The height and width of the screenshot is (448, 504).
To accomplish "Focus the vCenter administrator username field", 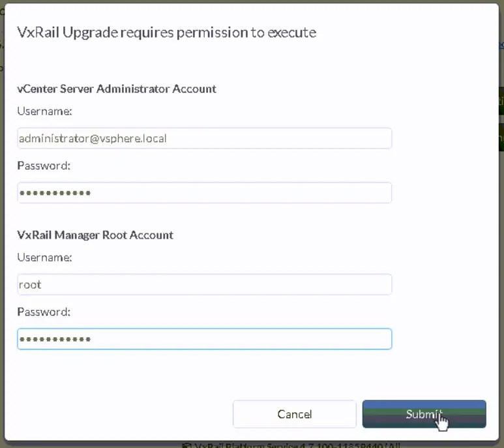I will [205, 138].
